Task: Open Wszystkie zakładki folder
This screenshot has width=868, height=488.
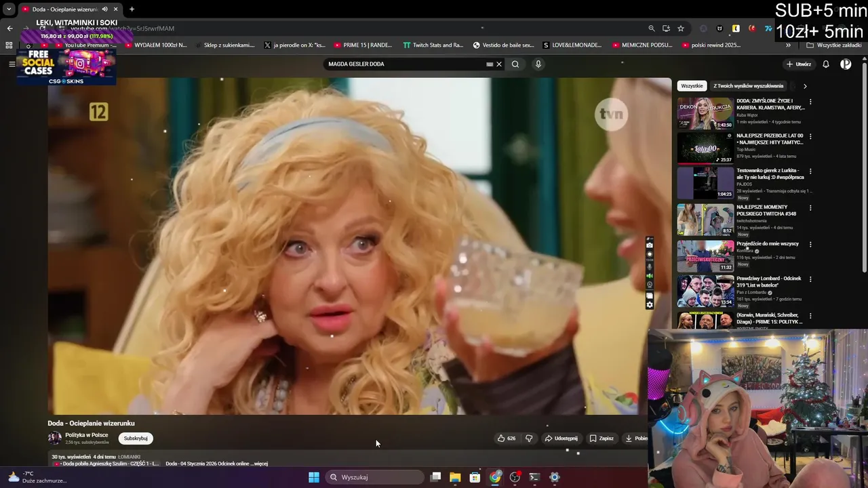Action: (x=833, y=45)
